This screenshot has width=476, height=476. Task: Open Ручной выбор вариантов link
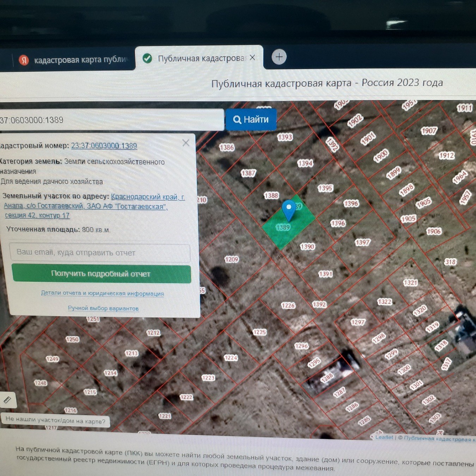(103, 308)
